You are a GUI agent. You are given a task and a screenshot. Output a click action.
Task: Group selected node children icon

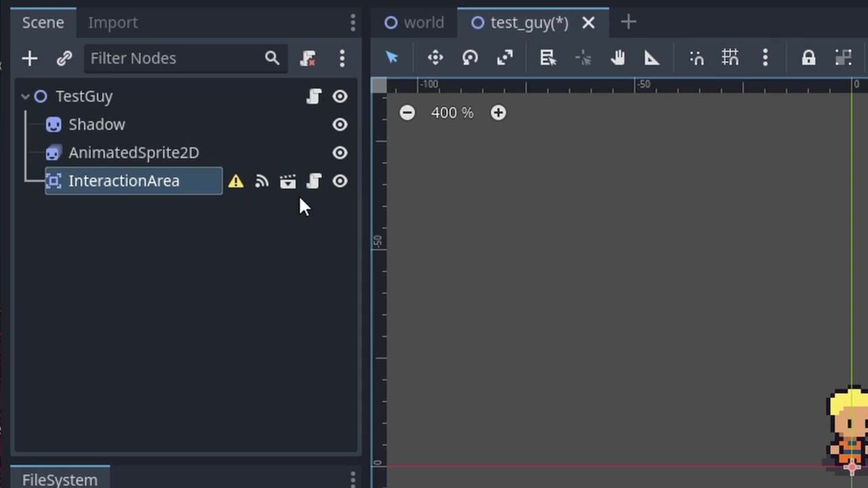tap(843, 58)
